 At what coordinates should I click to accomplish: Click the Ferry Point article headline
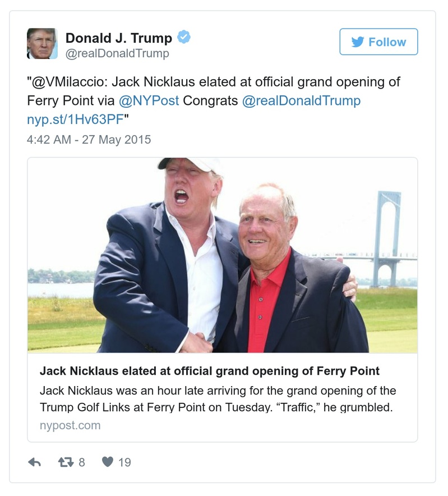pyautogui.click(x=210, y=371)
